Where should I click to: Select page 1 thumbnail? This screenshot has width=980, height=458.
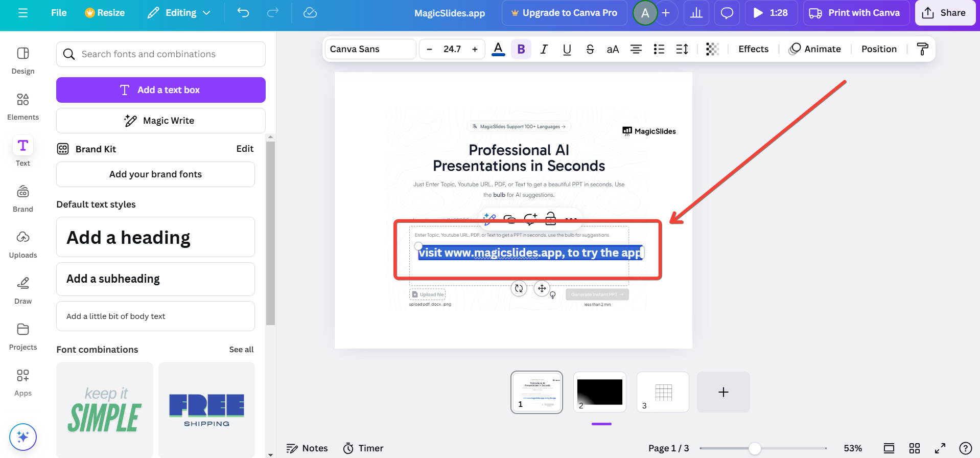(536, 392)
